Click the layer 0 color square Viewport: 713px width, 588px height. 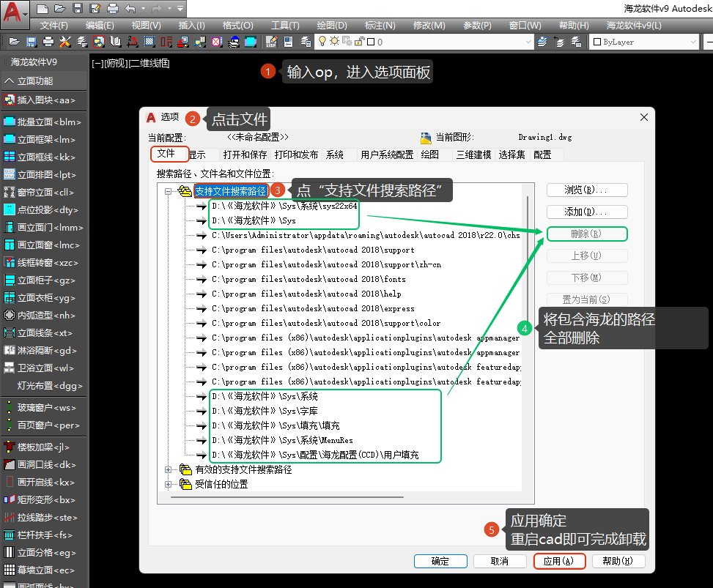pyautogui.click(x=371, y=42)
